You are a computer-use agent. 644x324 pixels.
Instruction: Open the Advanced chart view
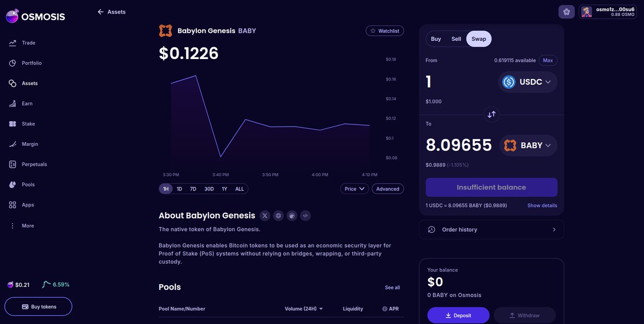[x=387, y=189]
